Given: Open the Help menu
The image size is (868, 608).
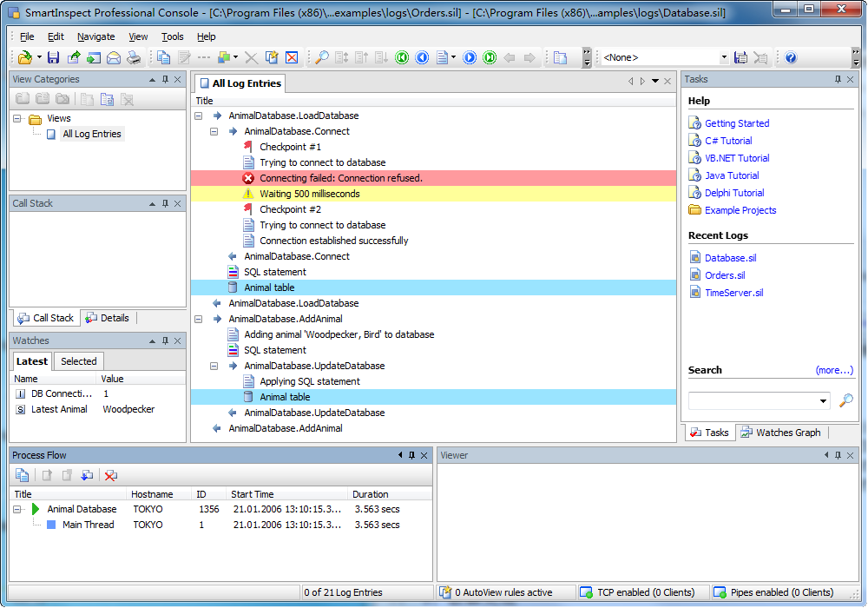Looking at the screenshot, I should pos(206,36).
